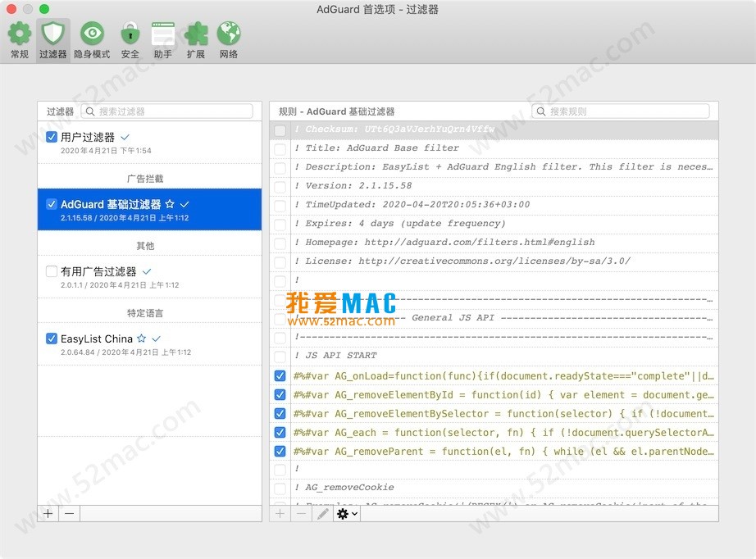Open the 隐身模式 eye tab
The width and height of the screenshot is (756, 559).
click(92, 40)
